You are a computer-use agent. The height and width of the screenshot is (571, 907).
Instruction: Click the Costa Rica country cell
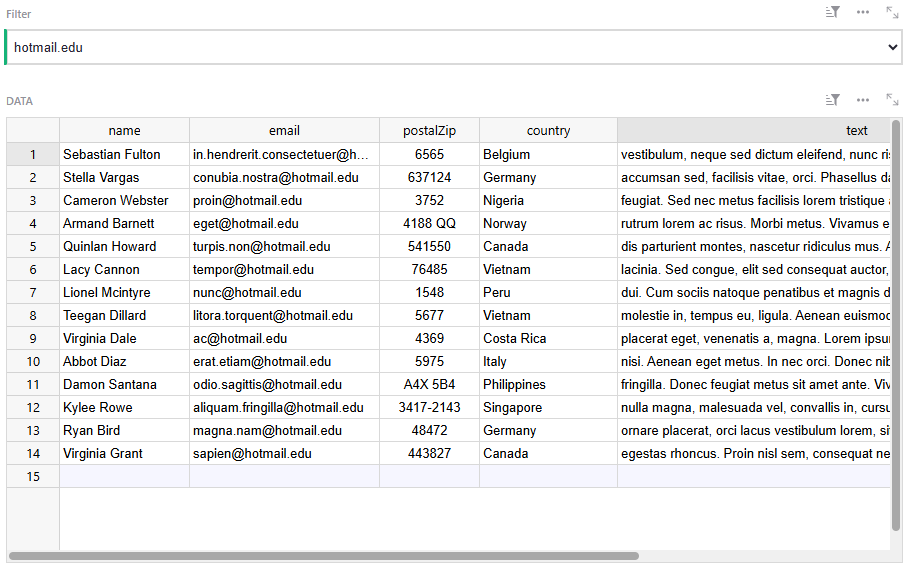548,338
